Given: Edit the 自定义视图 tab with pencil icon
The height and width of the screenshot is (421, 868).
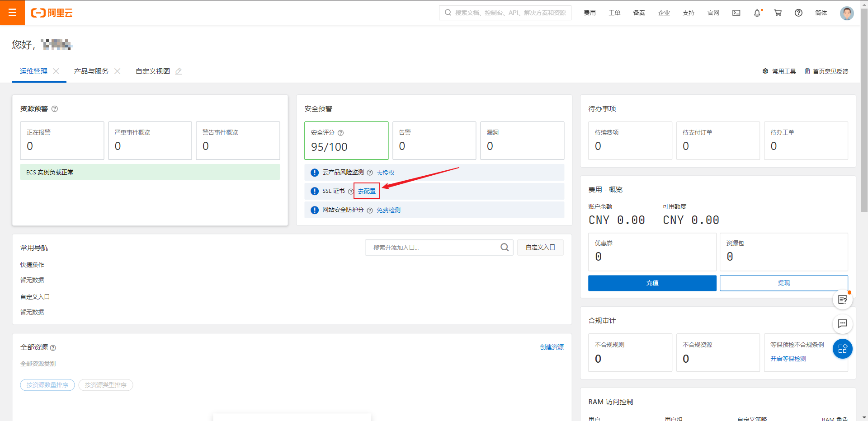Looking at the screenshot, I should pyautogui.click(x=179, y=71).
